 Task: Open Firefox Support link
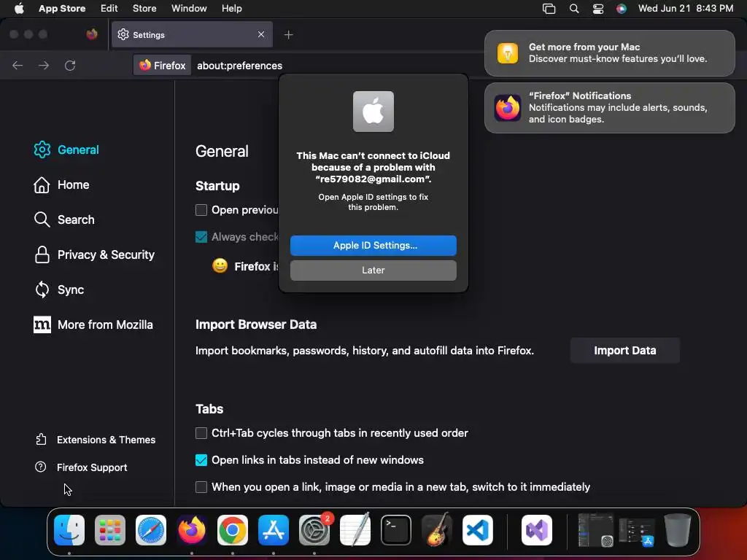tap(81, 467)
